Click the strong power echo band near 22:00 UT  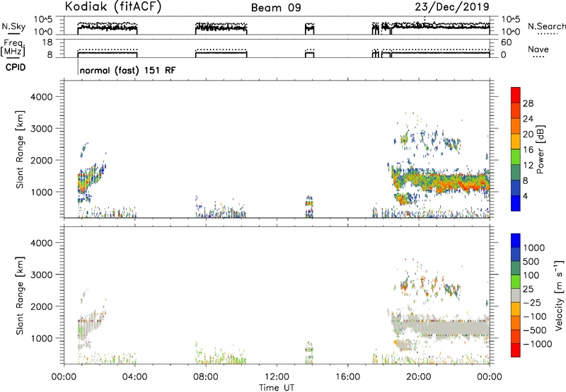(454, 183)
